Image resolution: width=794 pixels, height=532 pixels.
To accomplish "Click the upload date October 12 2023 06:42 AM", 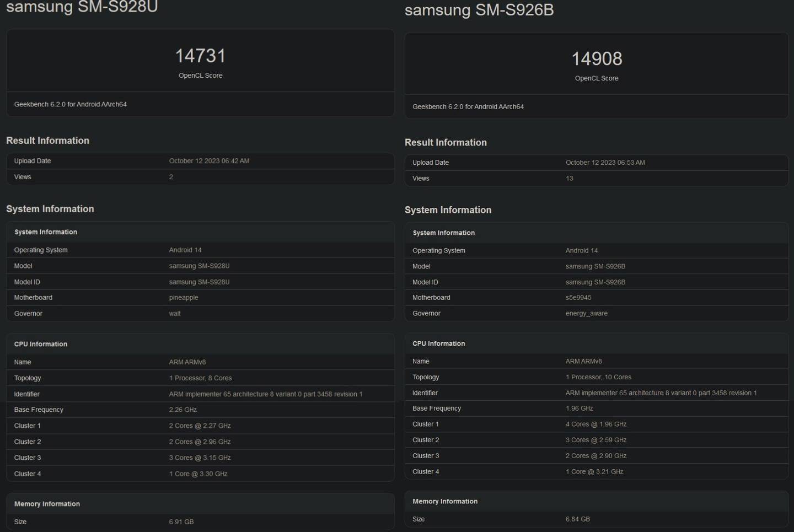I will click(x=209, y=161).
